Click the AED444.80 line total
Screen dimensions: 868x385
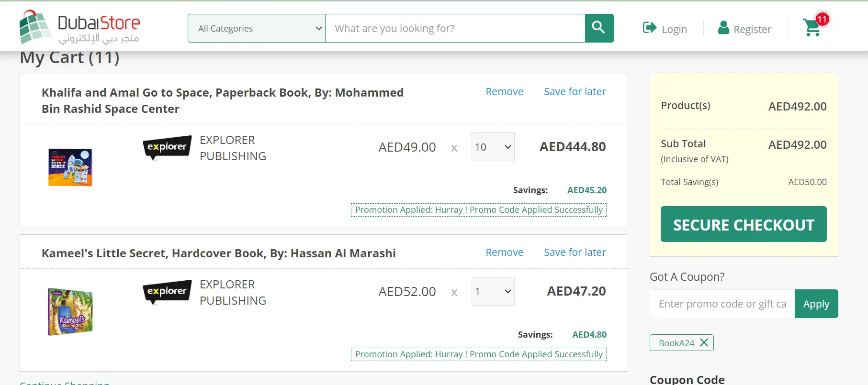[573, 147]
